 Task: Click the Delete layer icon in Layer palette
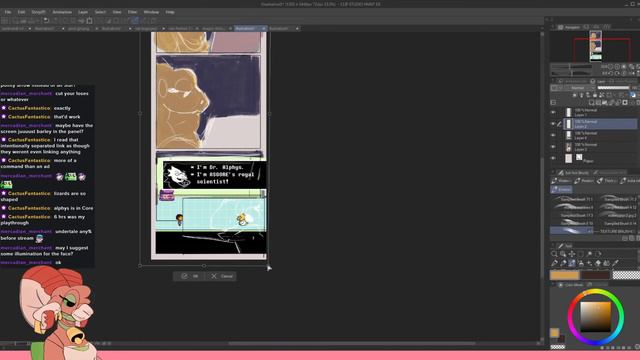tap(638, 102)
